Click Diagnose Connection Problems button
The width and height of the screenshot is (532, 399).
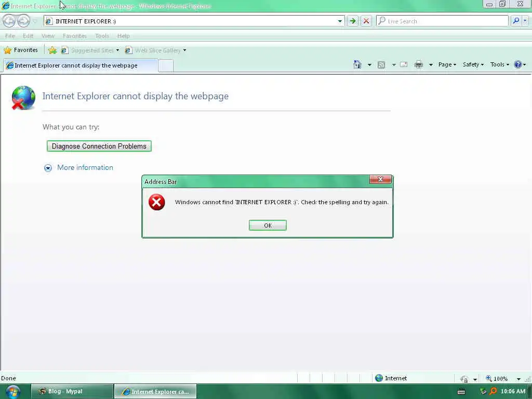[99, 146]
